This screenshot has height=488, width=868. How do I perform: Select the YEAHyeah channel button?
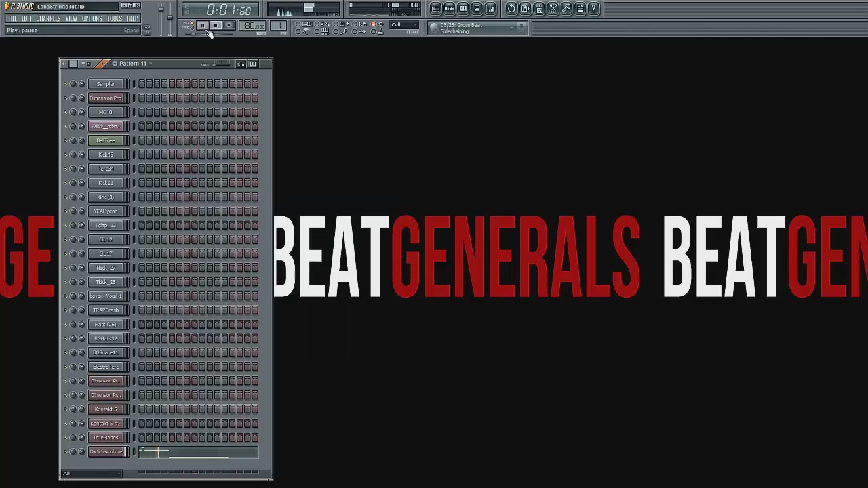(x=106, y=211)
